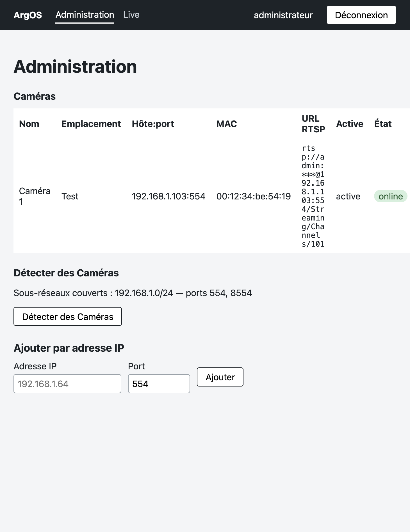Click the RTSP URL cell text
The height and width of the screenshot is (532, 410).
point(313,196)
